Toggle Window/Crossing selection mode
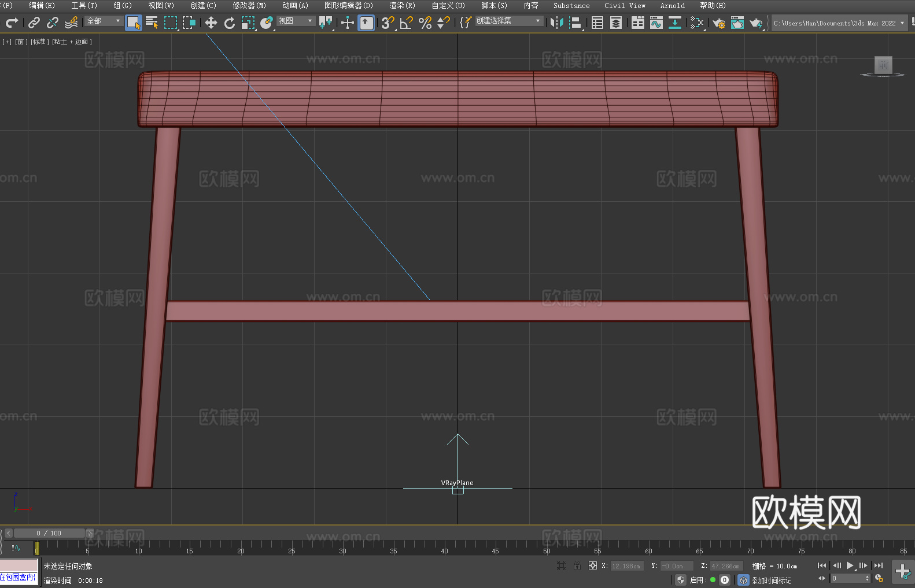This screenshot has height=588, width=915. pos(189,23)
